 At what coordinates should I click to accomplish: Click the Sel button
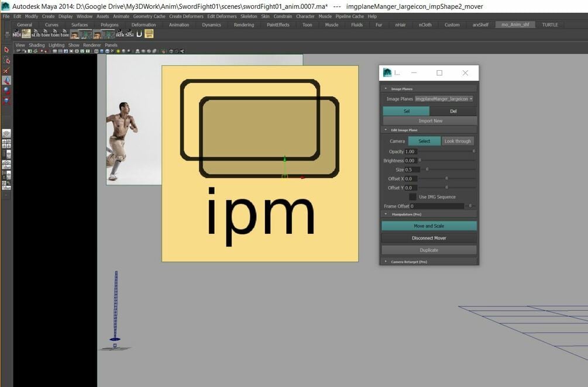(x=406, y=111)
